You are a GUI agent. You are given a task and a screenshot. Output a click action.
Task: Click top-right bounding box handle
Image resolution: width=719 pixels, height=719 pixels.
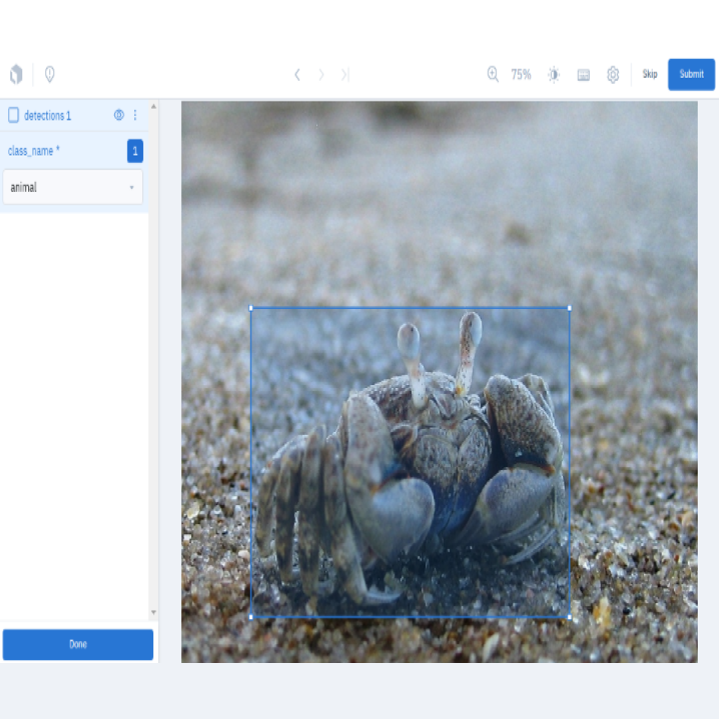[570, 308]
